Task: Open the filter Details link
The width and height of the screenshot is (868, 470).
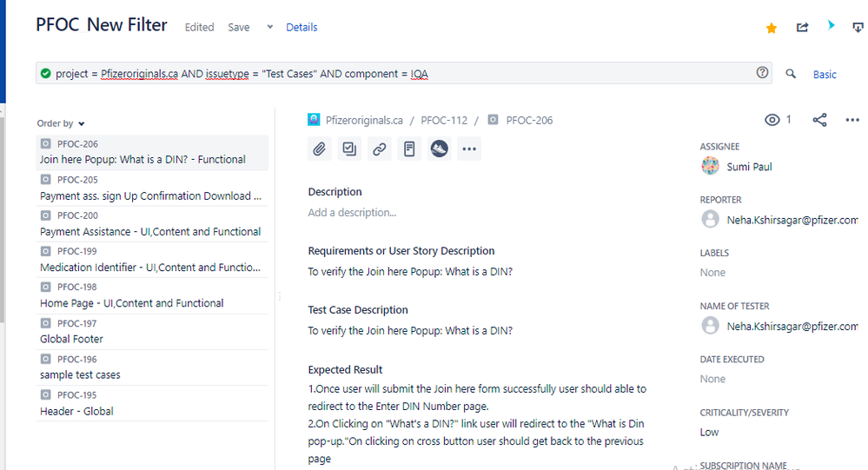Action: point(301,27)
